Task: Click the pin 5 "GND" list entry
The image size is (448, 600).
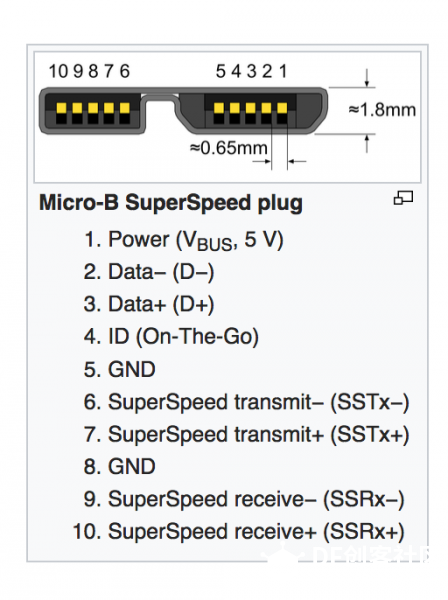Action: point(119,369)
